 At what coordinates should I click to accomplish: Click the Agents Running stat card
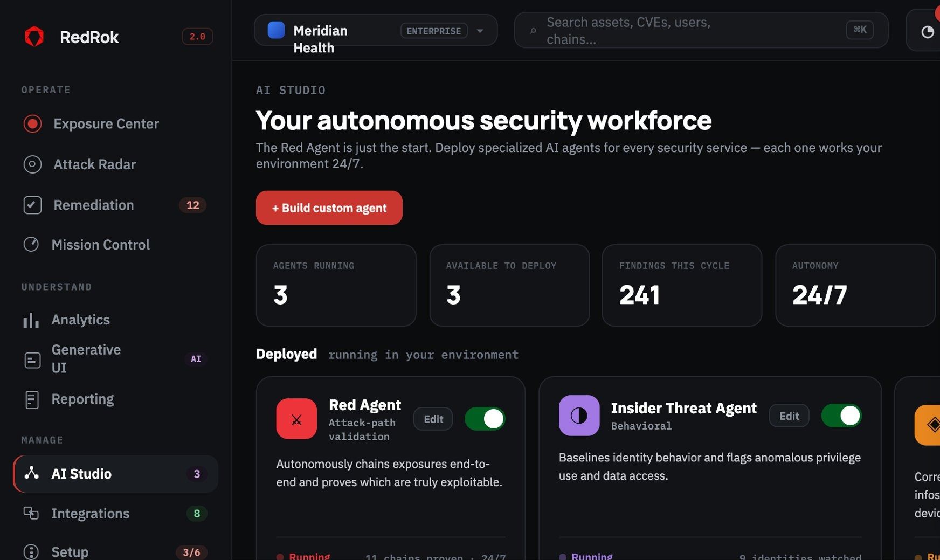(x=336, y=285)
